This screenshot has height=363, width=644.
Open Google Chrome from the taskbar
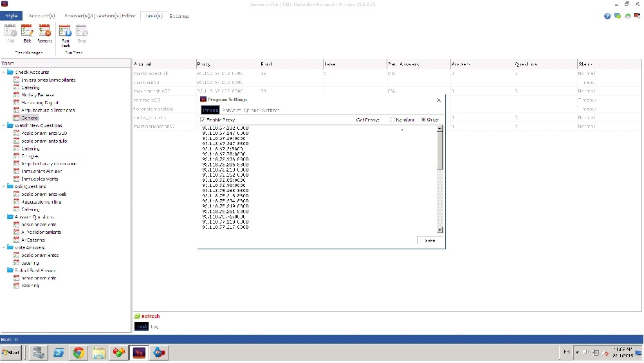pos(78,352)
